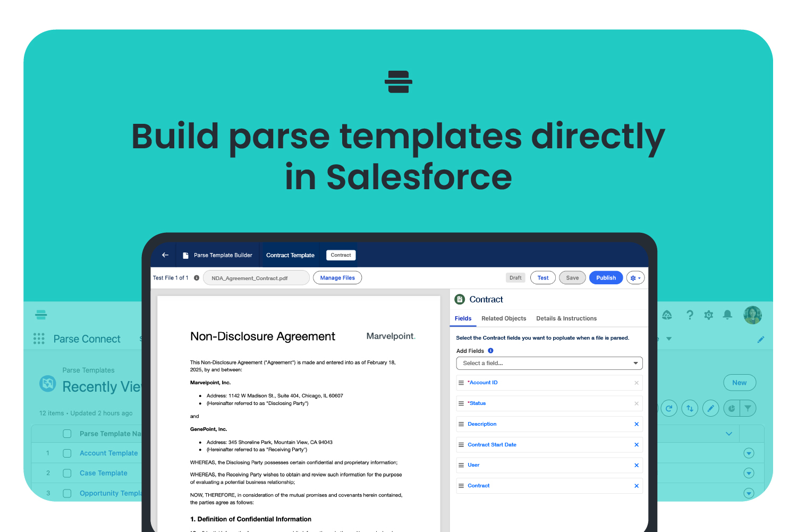This screenshot has width=797, height=532.
Task: Click the drag handle for Description field
Action: (461, 424)
